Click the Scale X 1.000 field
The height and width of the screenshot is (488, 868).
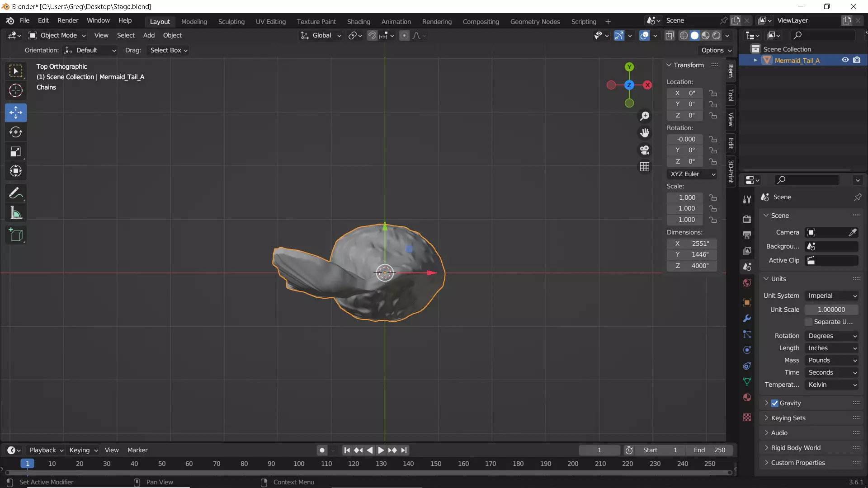pyautogui.click(x=685, y=197)
